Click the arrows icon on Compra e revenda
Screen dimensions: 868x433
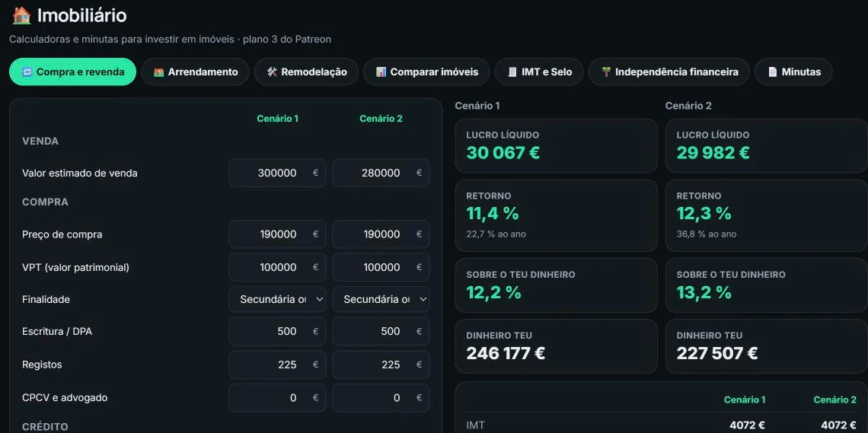(27, 72)
